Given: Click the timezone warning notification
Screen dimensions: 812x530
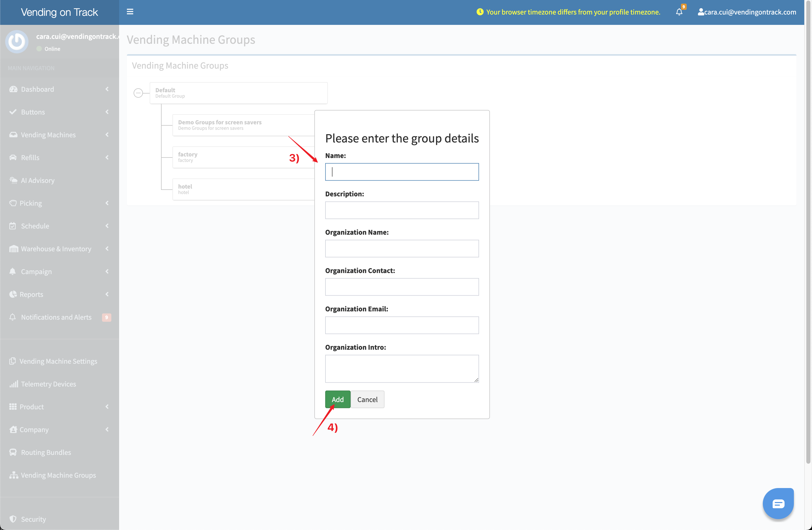Looking at the screenshot, I should 574,11.
